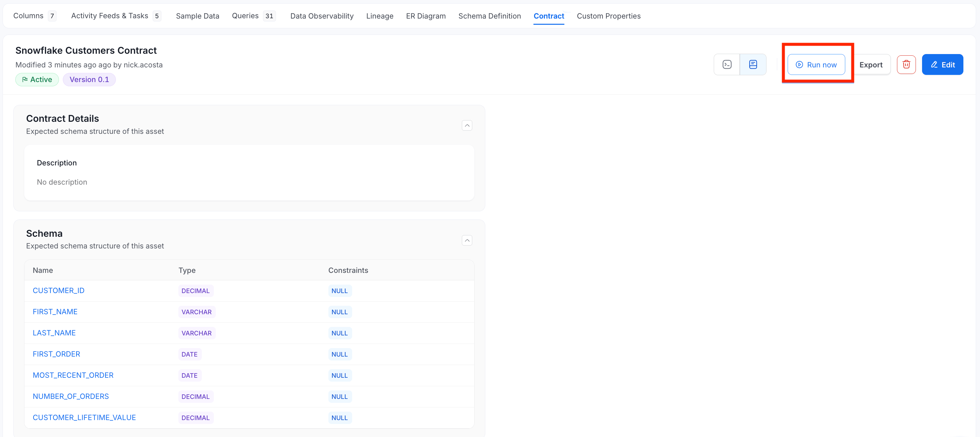Switch to YAML code view icon
Viewport: 980px width, 437px height.
coord(727,64)
